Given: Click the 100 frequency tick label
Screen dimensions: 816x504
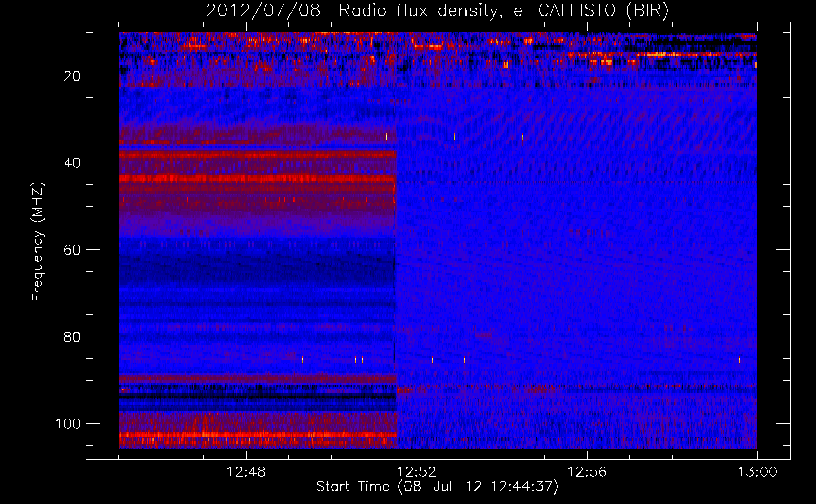Looking at the screenshot, I should pos(68,424).
